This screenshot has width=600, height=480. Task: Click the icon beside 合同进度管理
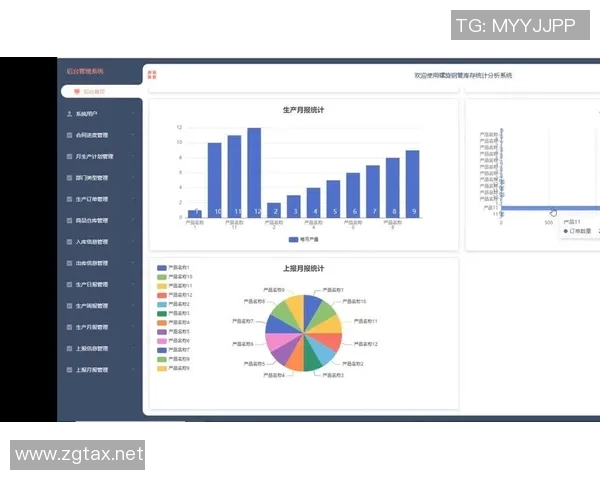[x=68, y=135]
